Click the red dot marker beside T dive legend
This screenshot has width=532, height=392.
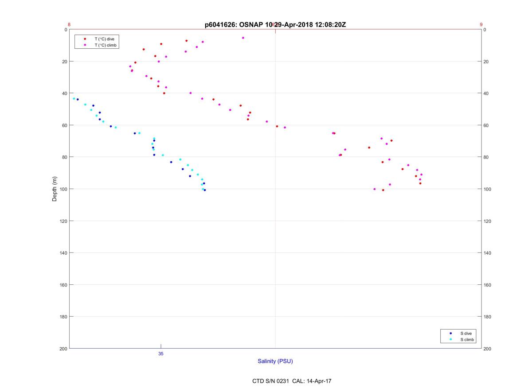[85, 39]
